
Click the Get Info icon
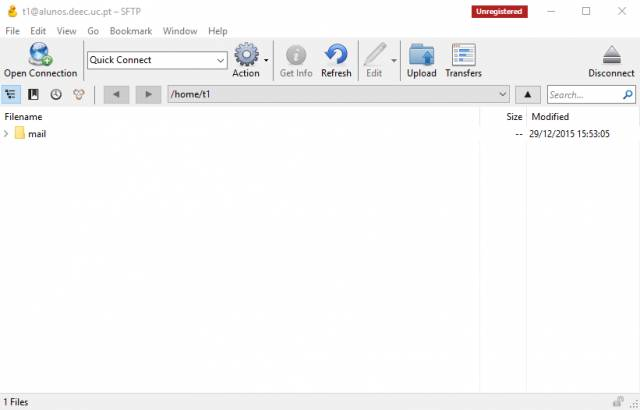coord(296,55)
